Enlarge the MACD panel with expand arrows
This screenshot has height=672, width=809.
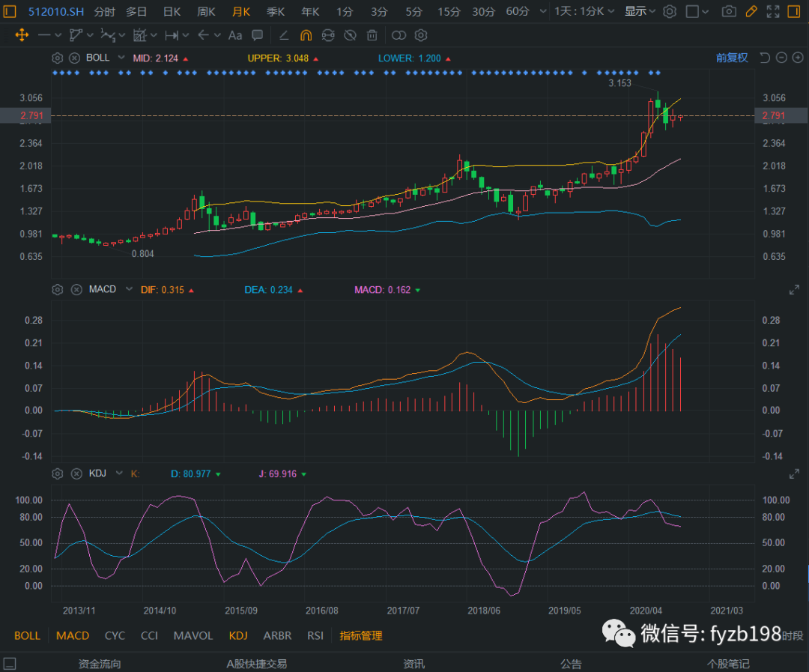coord(794,290)
